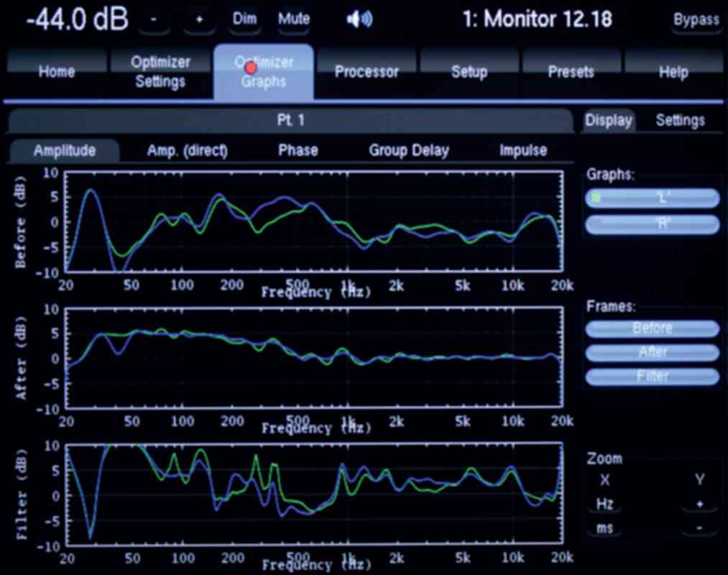
Task: Toggle the Mute button
Action: point(294,20)
